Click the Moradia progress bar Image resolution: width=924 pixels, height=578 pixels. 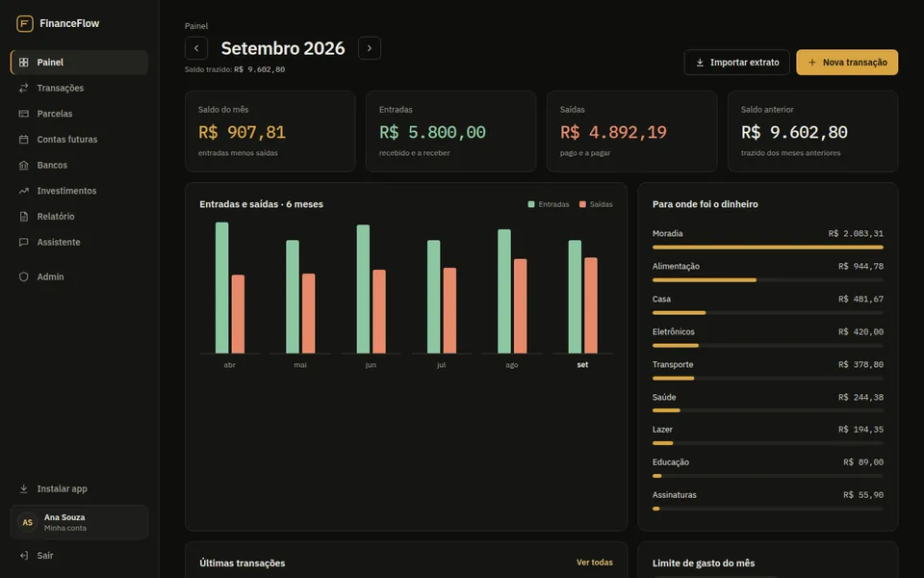768,248
